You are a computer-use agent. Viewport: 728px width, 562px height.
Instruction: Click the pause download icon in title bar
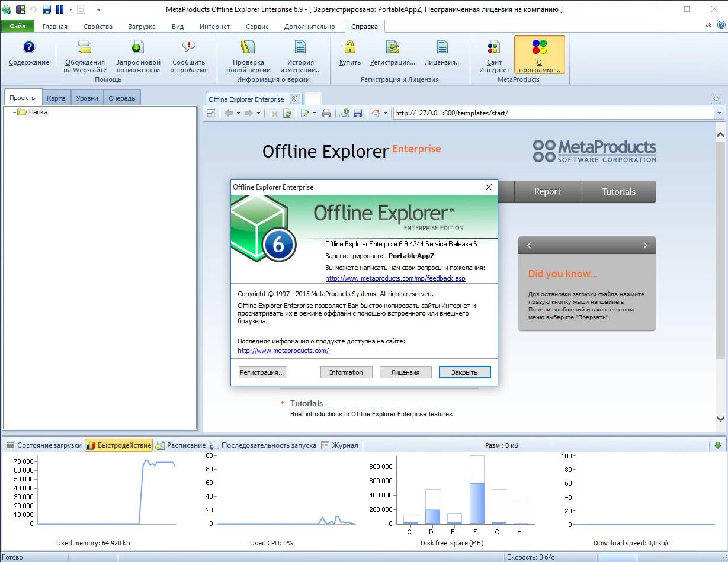coord(60,9)
